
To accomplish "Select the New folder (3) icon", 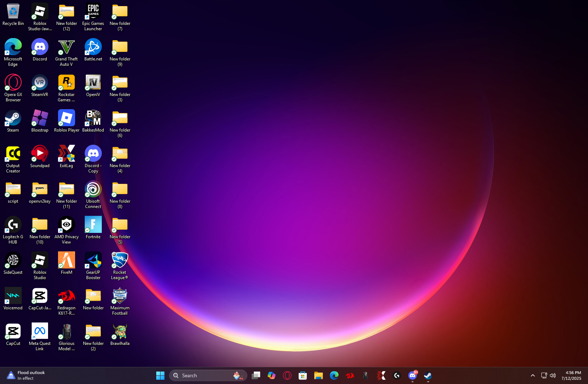I will (120, 88).
